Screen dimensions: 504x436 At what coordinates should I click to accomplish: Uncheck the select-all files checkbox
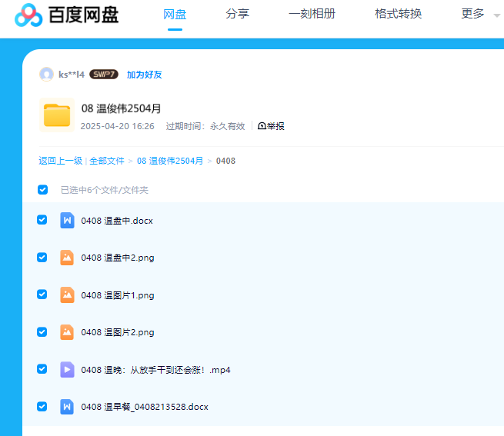42,189
